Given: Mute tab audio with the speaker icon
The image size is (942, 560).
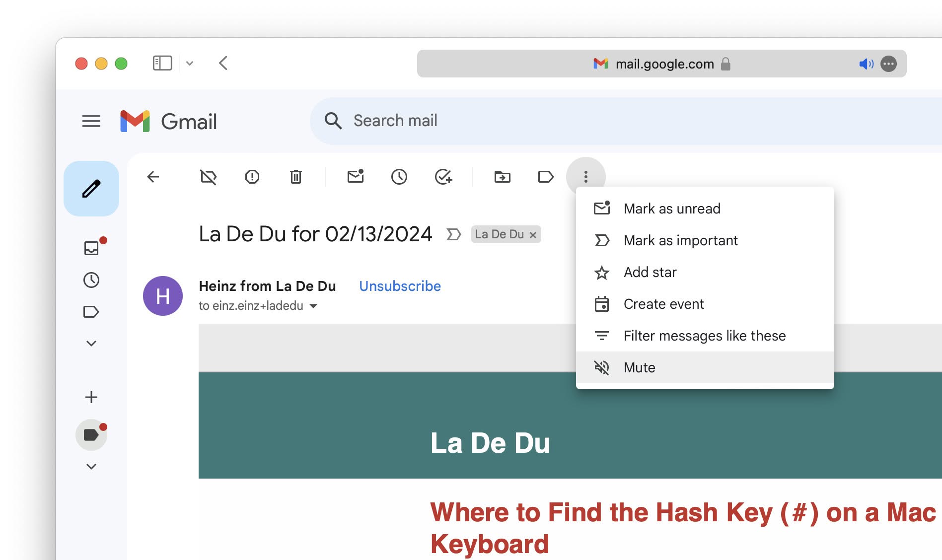Looking at the screenshot, I should pos(866,64).
